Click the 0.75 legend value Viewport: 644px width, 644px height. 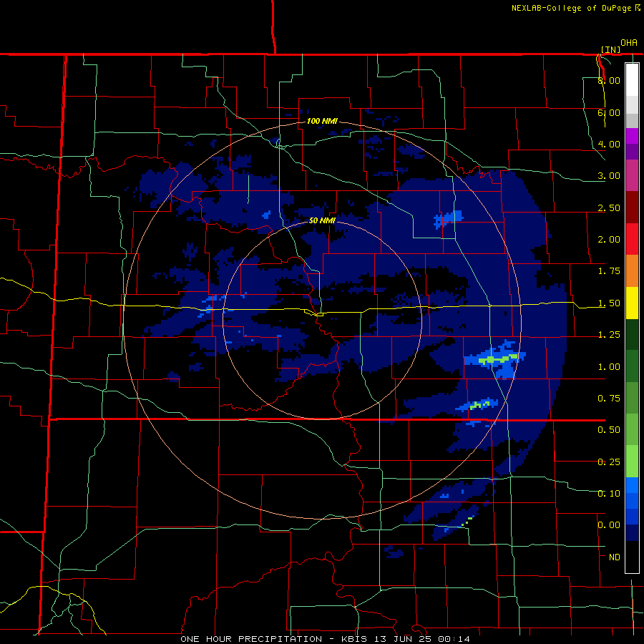(609, 399)
